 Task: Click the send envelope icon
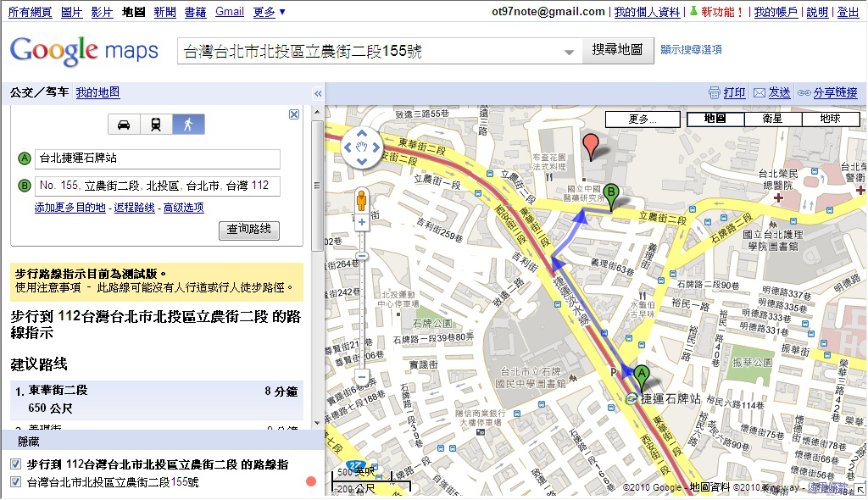[x=759, y=93]
